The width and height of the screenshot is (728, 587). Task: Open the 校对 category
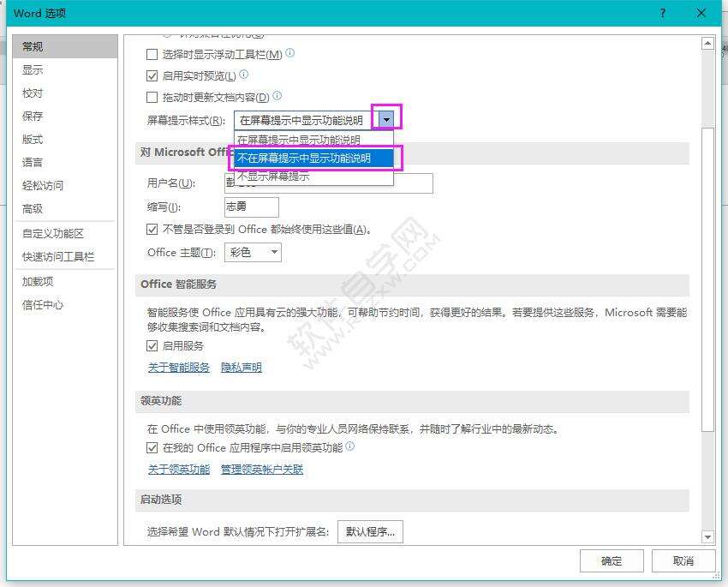[x=65, y=93]
